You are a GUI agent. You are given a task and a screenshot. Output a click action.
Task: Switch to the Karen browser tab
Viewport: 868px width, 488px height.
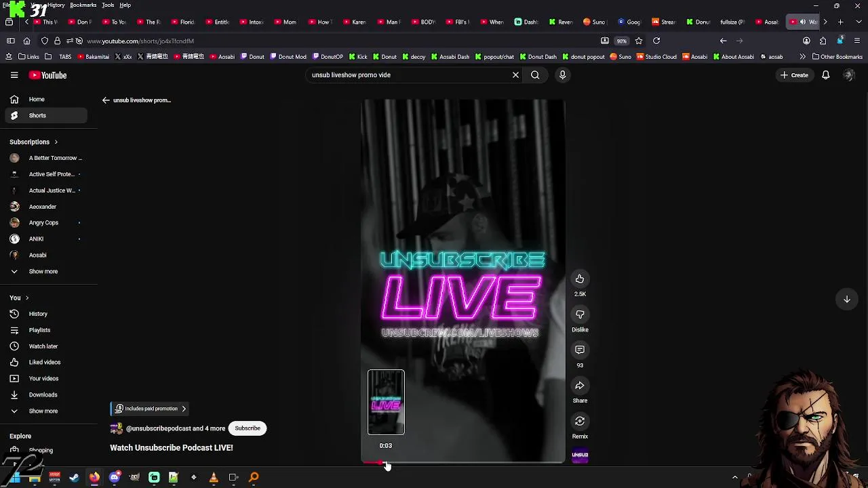point(353,22)
